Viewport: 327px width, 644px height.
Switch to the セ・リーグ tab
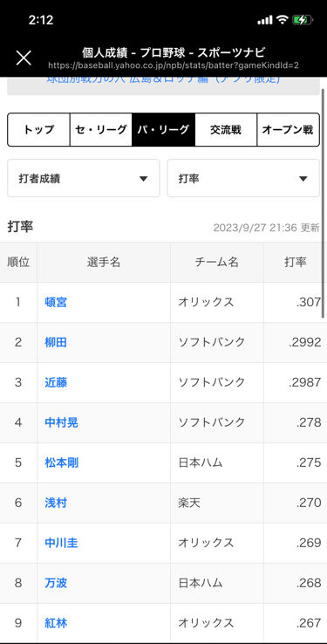(101, 130)
